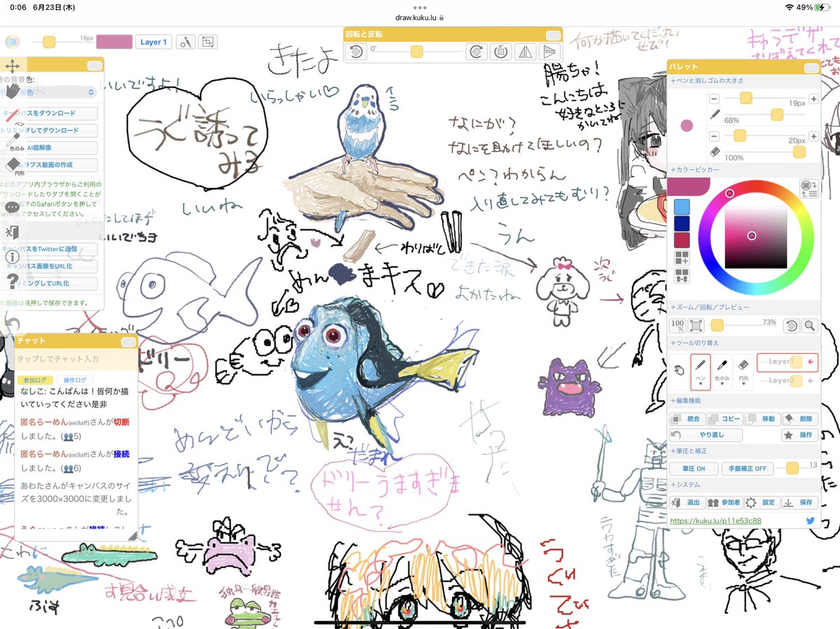Activate Layer1 in palette layer list
840x629 pixels.
[x=787, y=362]
